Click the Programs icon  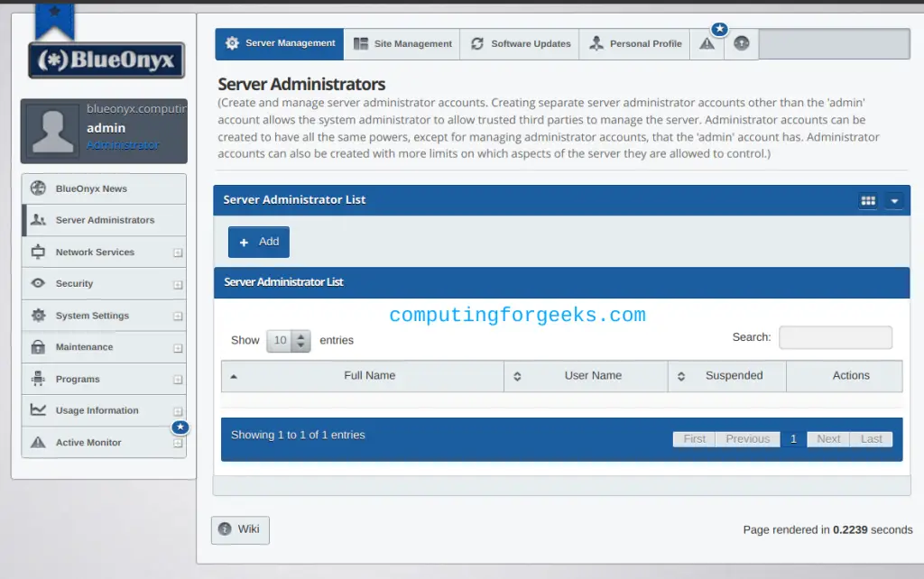38,378
